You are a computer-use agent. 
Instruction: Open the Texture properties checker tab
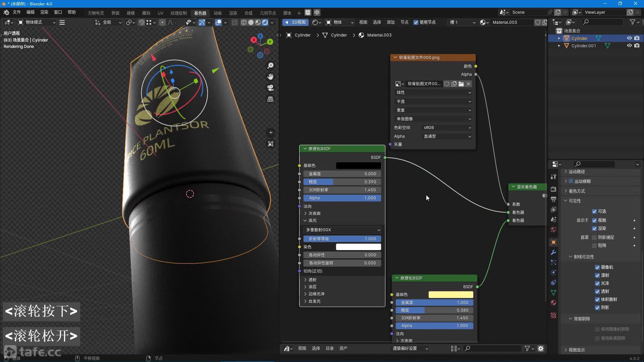(553, 315)
